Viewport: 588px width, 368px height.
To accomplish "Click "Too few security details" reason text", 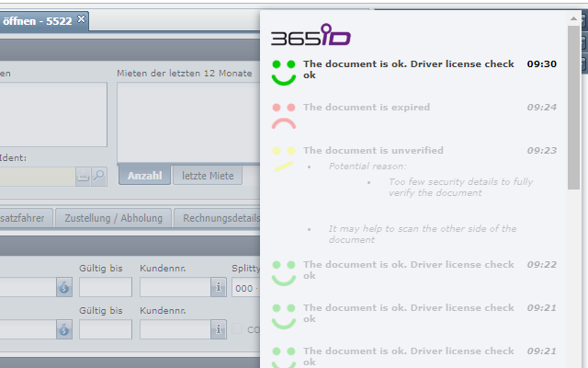I will click(x=460, y=187).
